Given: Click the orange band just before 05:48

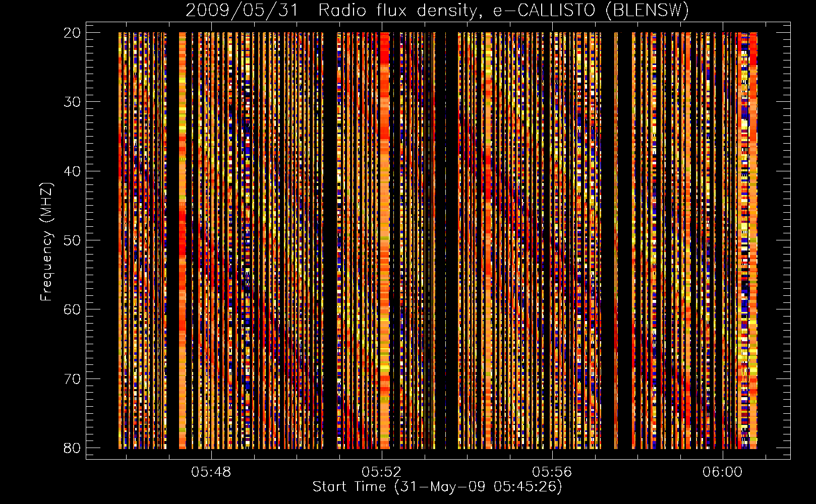Looking at the screenshot, I should click(182, 240).
